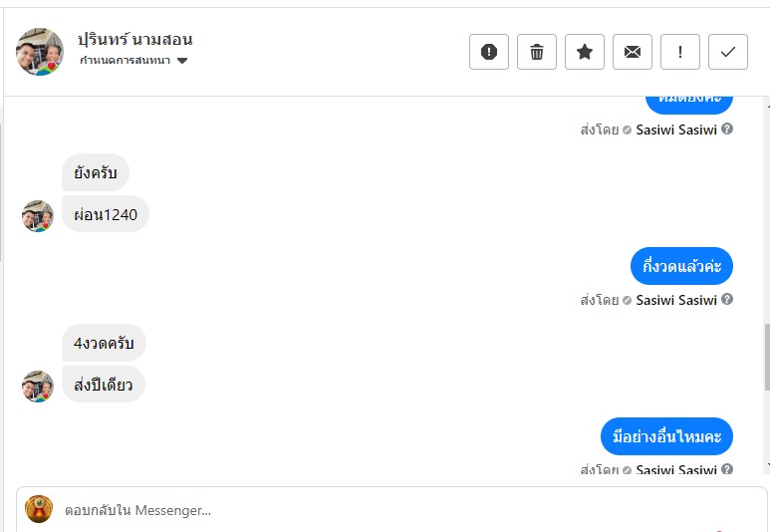Click the 'มีอย่างอื่นไหมคะ' sent message bubble
The width and height of the screenshot is (770, 532).
666,436
